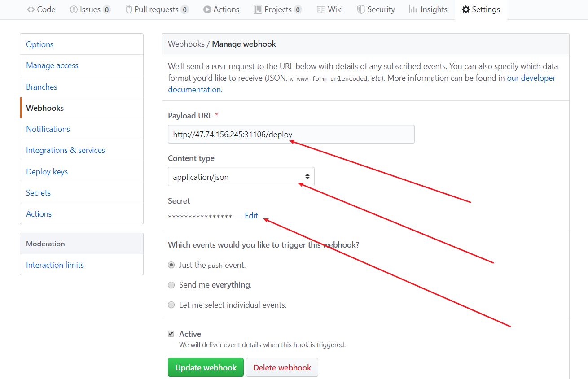This screenshot has height=379, width=588.
Task: Select the Settings gear tab
Action: coord(466,9)
